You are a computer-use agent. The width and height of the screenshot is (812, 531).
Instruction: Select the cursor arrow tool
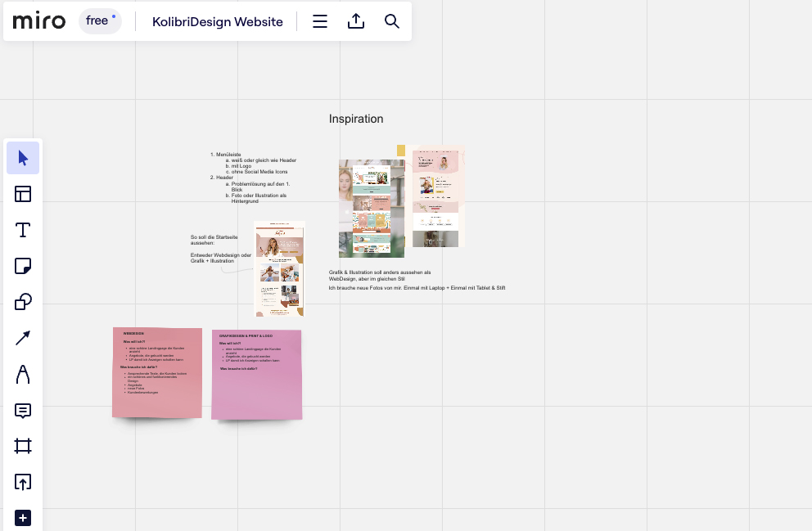(23, 158)
